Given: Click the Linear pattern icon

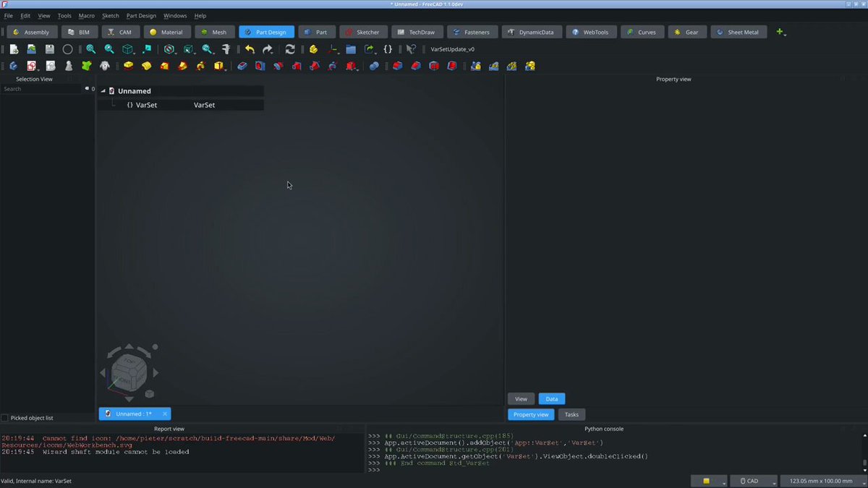Looking at the screenshot, I should pos(493,66).
